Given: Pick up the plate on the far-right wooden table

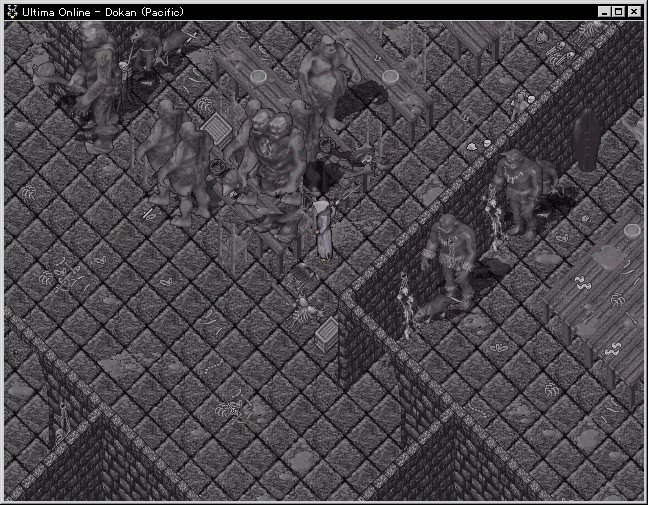Looking at the screenshot, I should click(632, 231).
